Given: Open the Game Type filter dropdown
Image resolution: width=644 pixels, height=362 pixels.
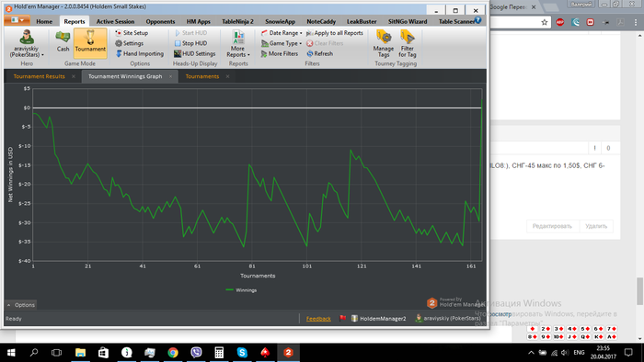Looking at the screenshot, I should pos(282,43).
